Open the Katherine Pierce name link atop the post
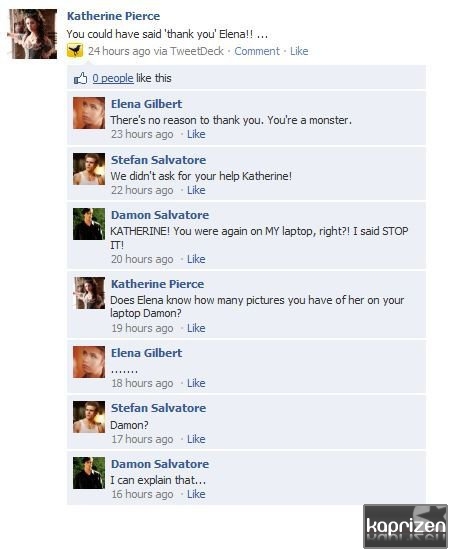The image size is (450, 551). 113,16
